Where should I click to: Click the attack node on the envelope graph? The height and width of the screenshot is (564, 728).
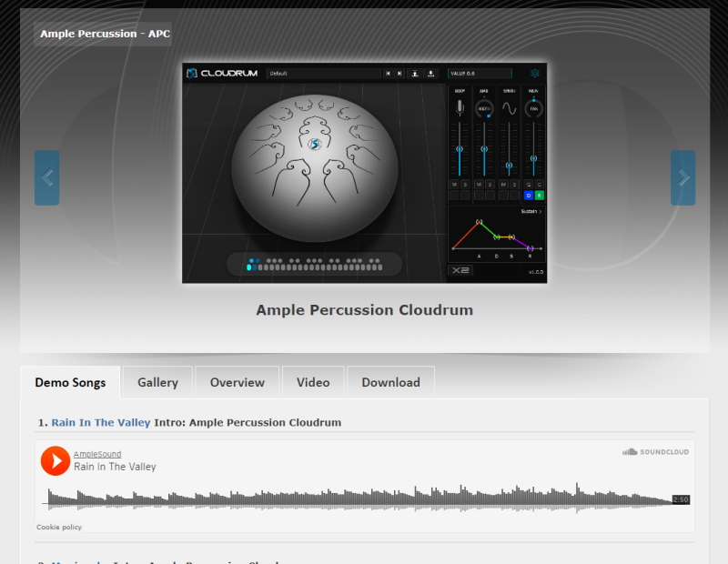[480, 222]
